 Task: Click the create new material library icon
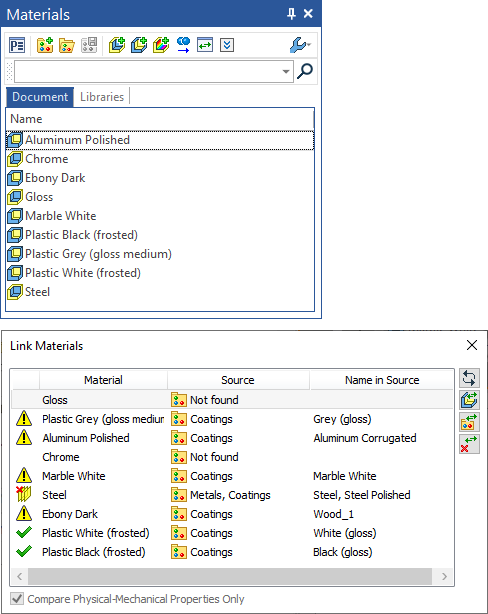click(45, 45)
